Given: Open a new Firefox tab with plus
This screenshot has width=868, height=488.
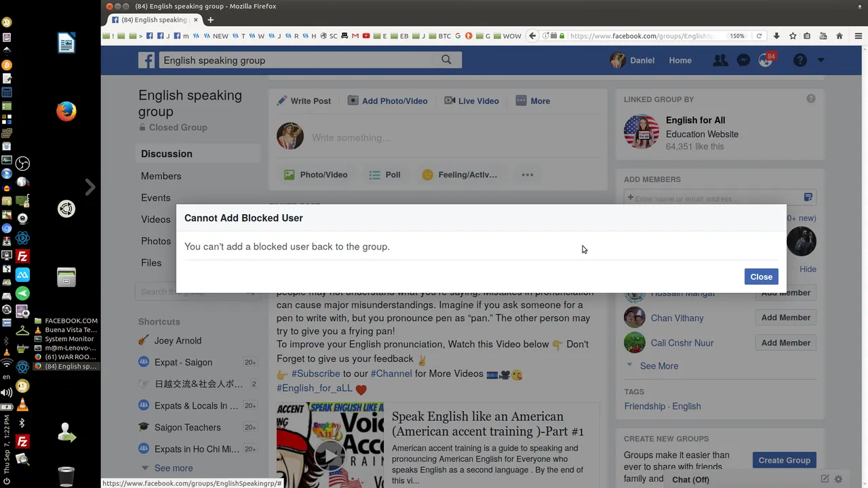Looking at the screenshot, I should (x=210, y=20).
